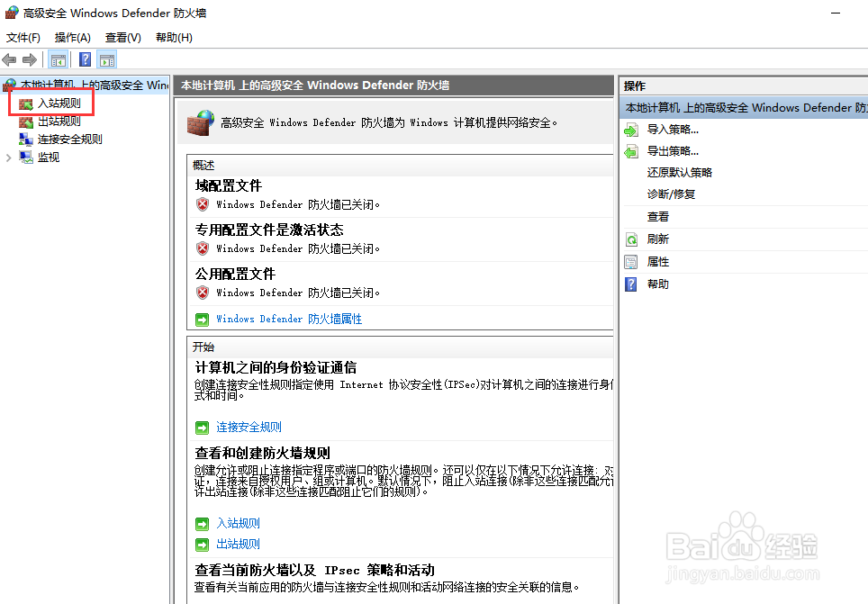Click 帮助 text in actions pane

tap(657, 284)
